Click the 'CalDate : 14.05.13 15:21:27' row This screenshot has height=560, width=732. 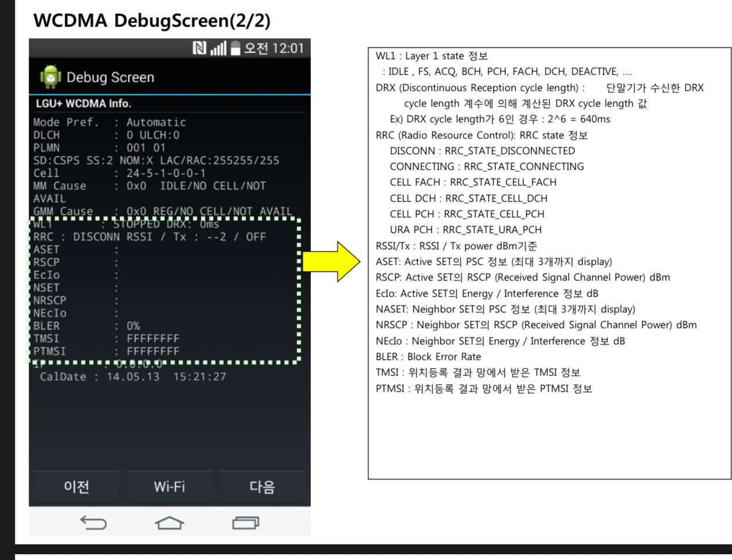pos(133,377)
